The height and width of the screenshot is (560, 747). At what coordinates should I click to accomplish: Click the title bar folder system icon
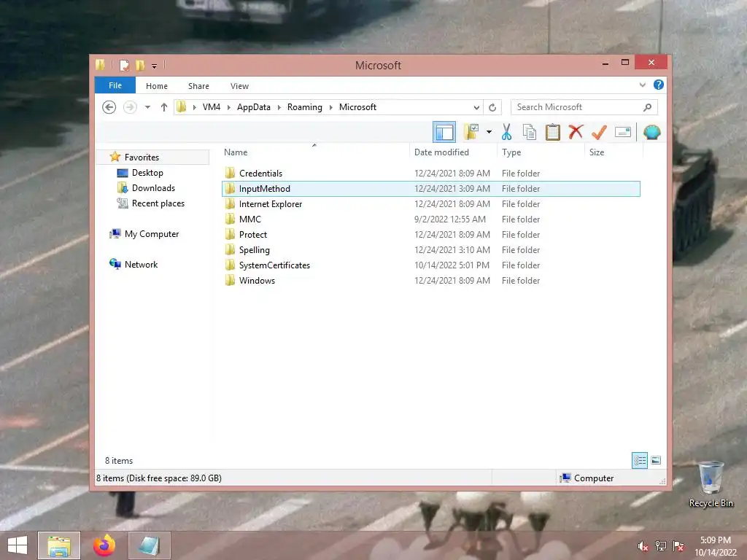[100, 65]
